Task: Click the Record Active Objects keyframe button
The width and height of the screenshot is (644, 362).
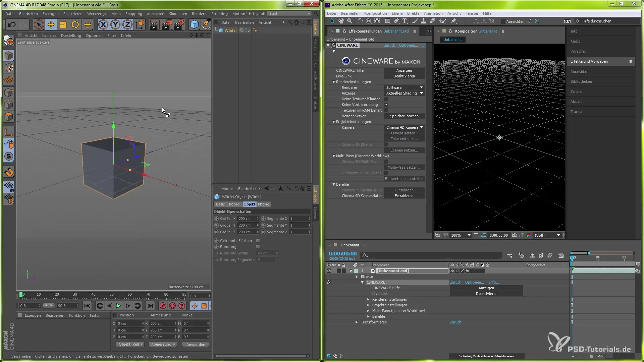Action: click(163, 306)
